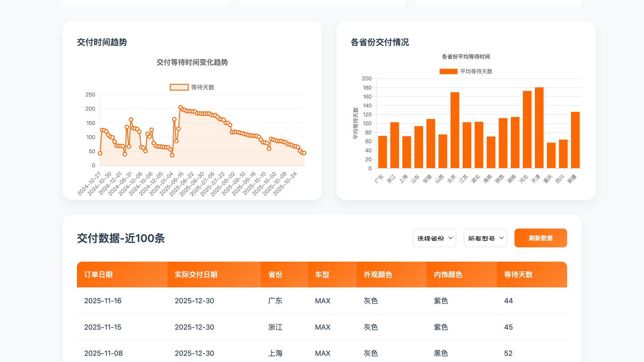Open the 所有型号 model dropdown
Image resolution: width=644 pixels, height=362 pixels.
pyautogui.click(x=485, y=238)
